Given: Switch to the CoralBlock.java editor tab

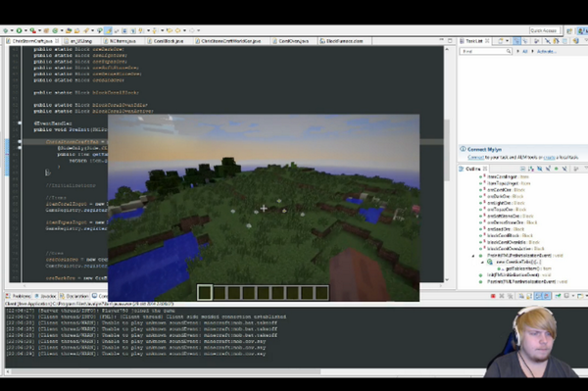Looking at the screenshot, I should click(x=169, y=41).
